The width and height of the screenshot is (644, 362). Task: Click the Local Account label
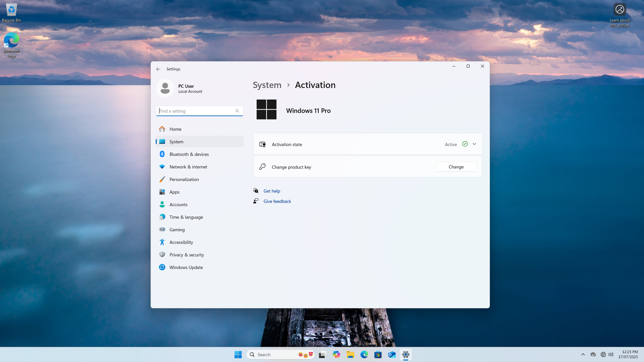coord(190,92)
